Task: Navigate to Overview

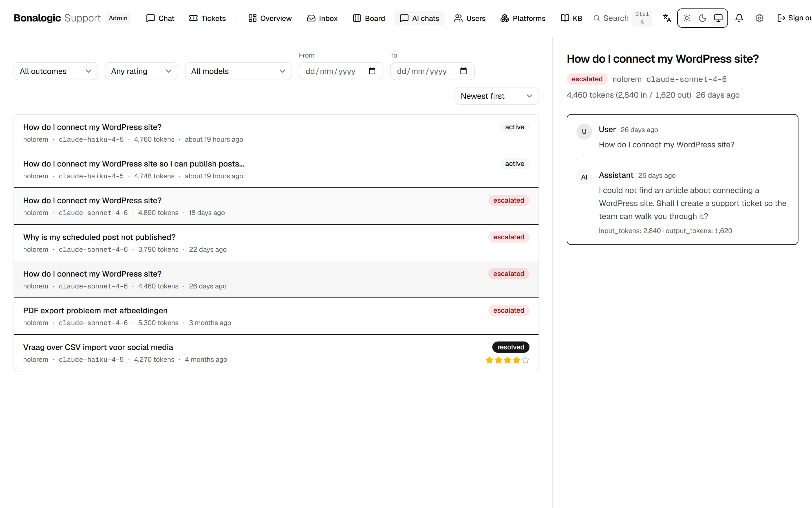Action: (x=270, y=18)
